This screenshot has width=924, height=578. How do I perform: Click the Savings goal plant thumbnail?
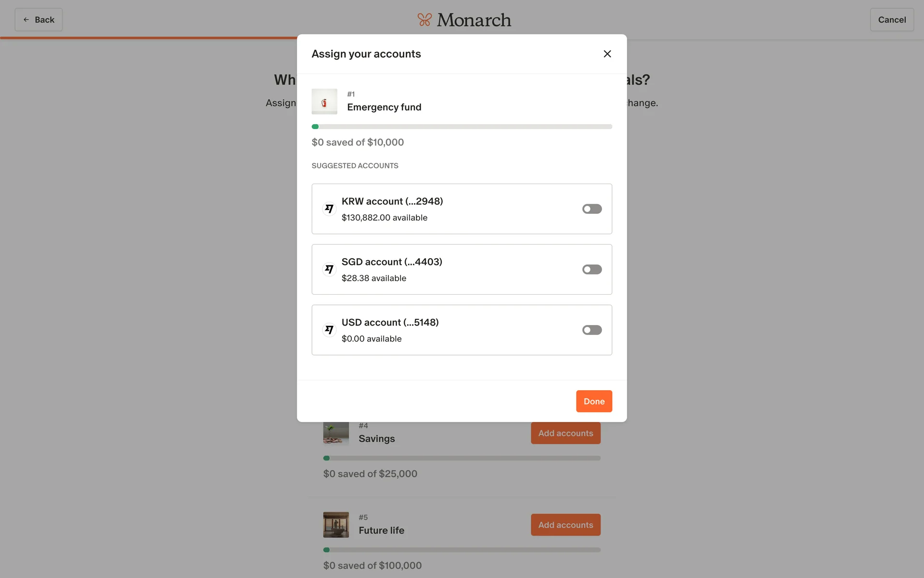tap(336, 433)
